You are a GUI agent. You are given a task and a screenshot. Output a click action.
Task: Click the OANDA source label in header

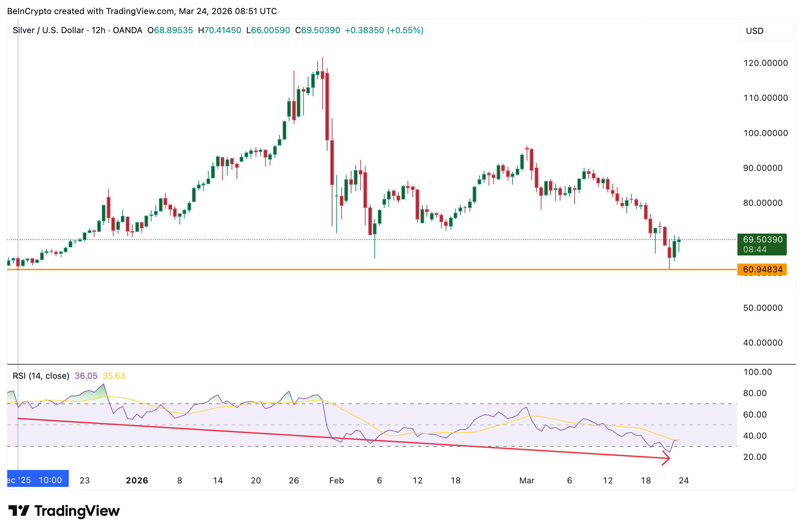tap(127, 30)
